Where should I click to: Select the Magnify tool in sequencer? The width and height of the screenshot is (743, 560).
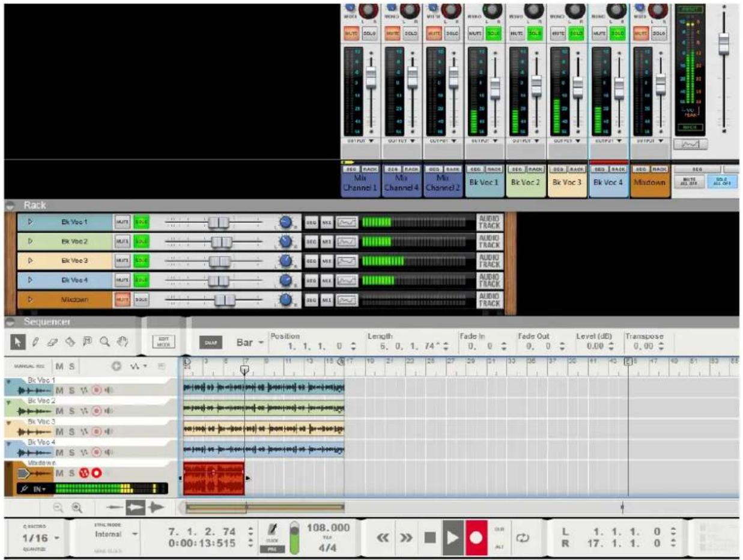(105, 342)
